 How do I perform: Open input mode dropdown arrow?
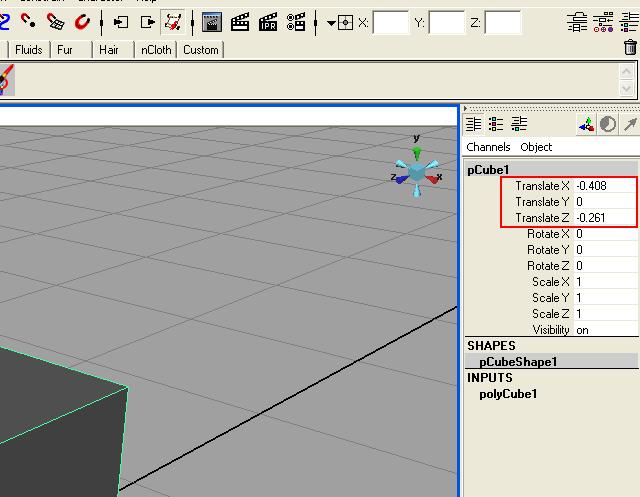click(331, 23)
